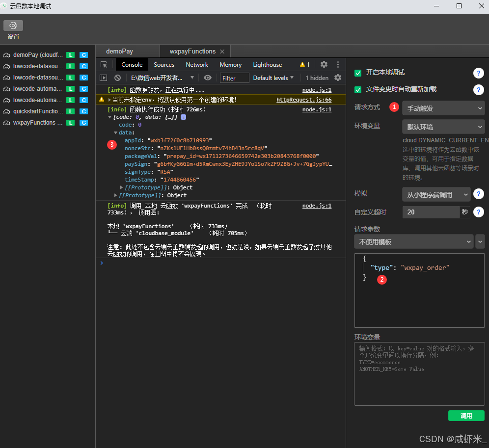Collapse the {code: 0, data} object
The height and width of the screenshot is (448, 489).
[109, 117]
